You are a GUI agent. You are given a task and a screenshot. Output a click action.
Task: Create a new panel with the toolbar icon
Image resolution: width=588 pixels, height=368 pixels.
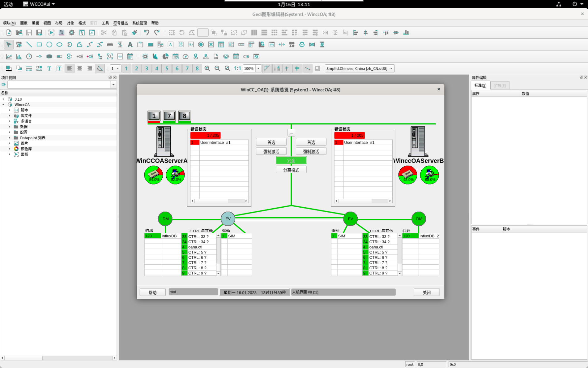(9, 32)
